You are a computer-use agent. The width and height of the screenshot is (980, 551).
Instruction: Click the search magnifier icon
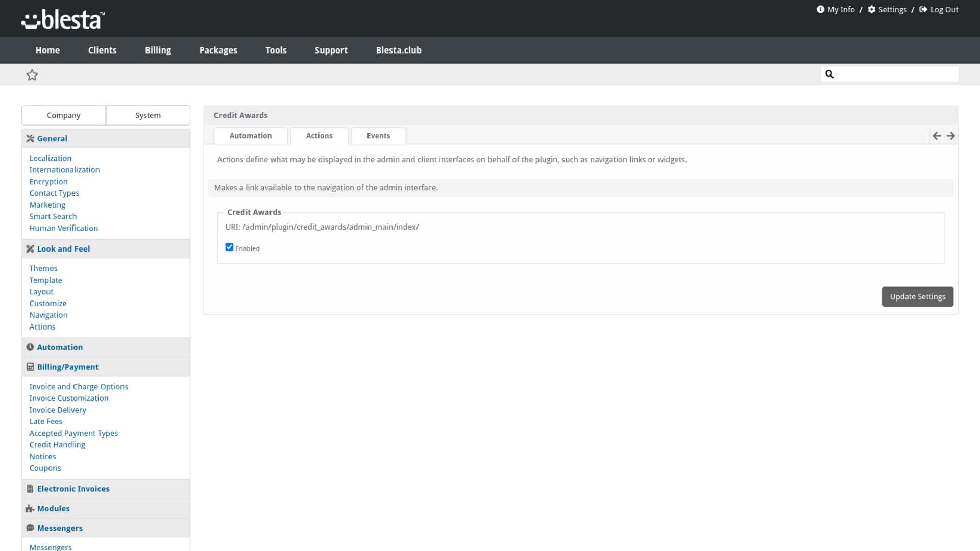pyautogui.click(x=829, y=74)
